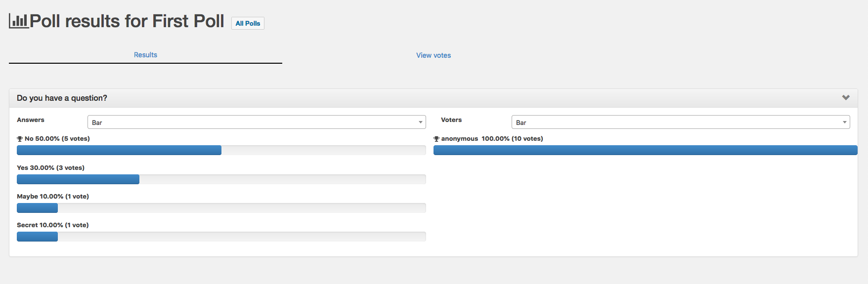
Task: Switch to the Results tab
Action: [x=145, y=55]
